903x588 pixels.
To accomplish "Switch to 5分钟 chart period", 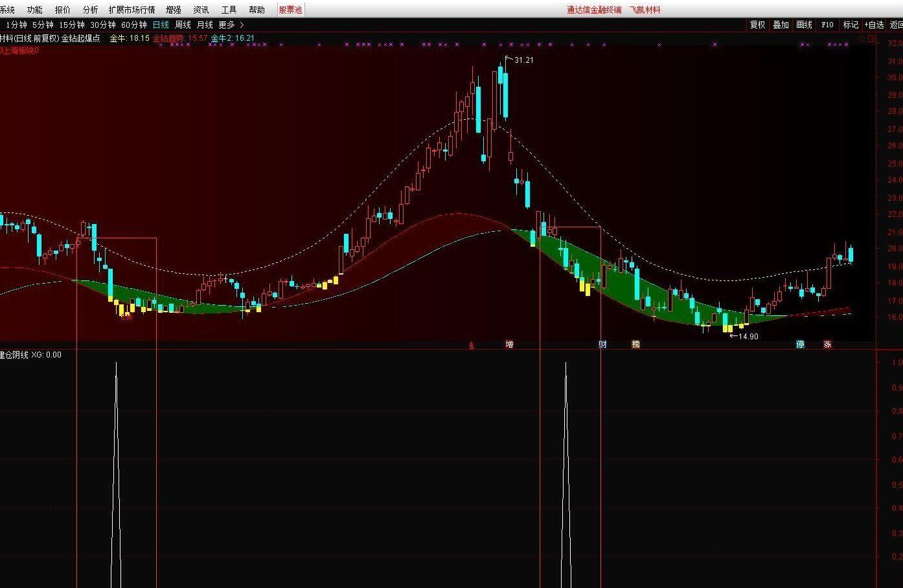I will click(43, 25).
